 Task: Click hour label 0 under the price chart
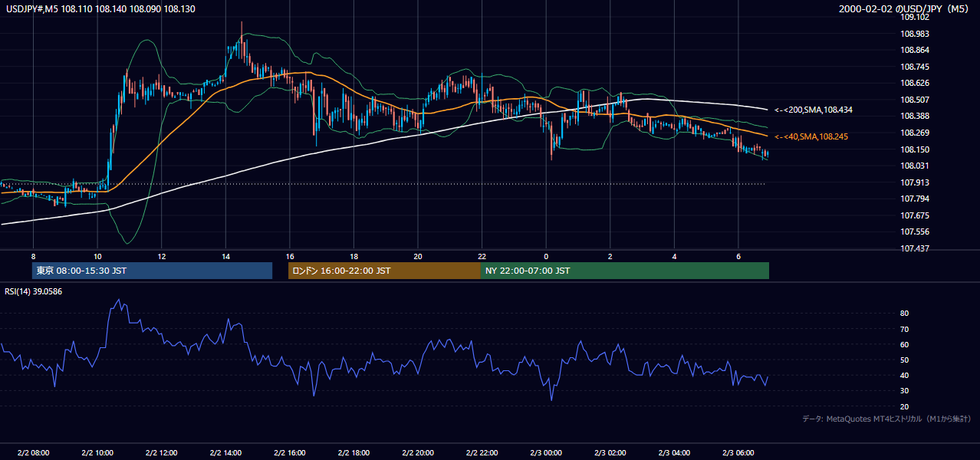[546, 256]
